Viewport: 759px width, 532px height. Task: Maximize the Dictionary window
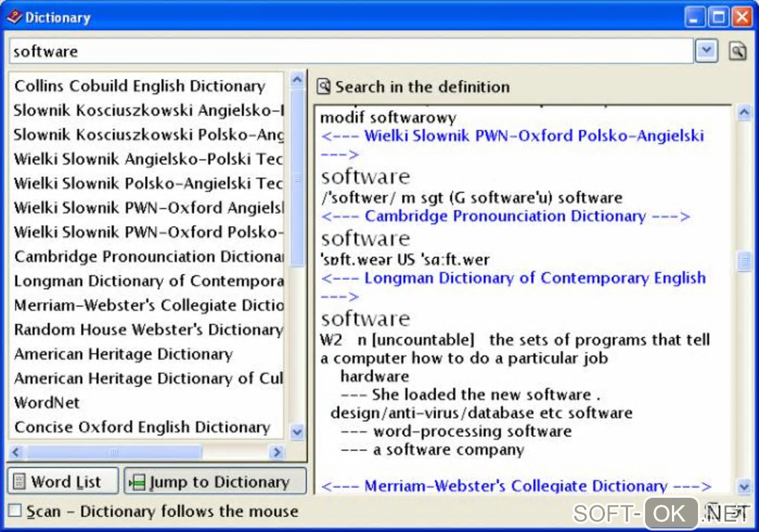click(718, 17)
